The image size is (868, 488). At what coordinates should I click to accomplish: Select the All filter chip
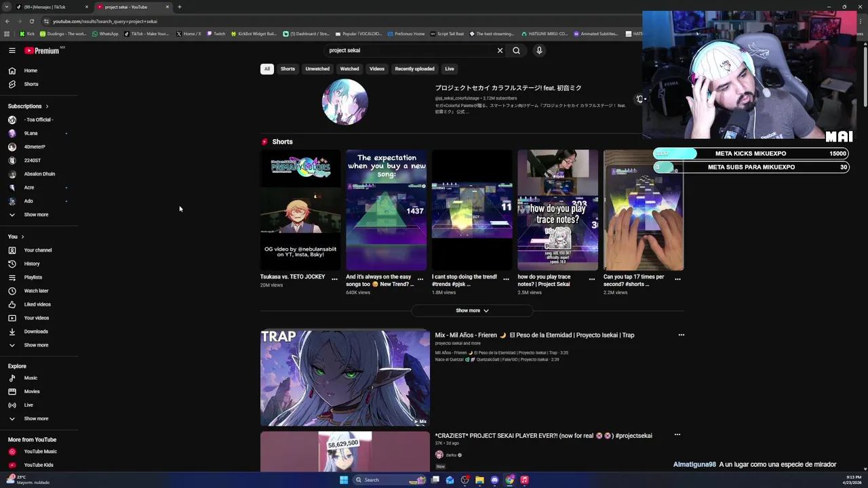click(267, 68)
